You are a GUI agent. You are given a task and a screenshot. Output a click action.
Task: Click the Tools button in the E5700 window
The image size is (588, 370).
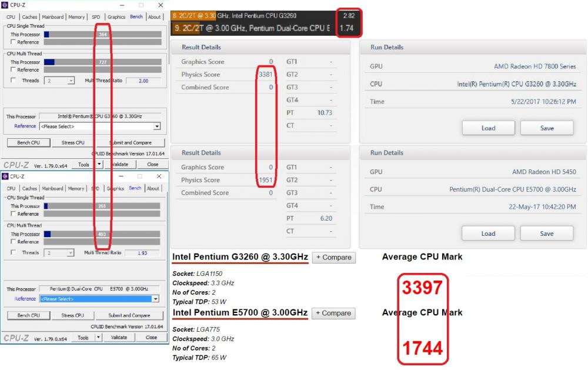pyautogui.click(x=83, y=338)
